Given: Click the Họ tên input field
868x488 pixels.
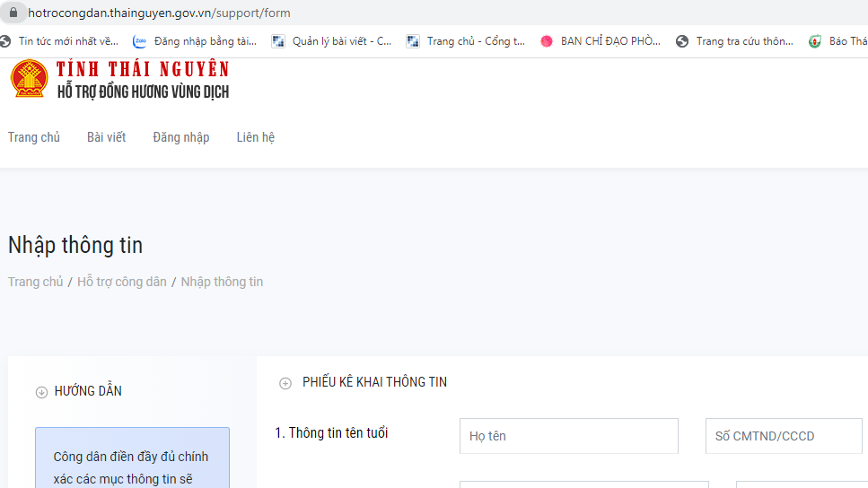Looking at the screenshot, I should (568, 436).
